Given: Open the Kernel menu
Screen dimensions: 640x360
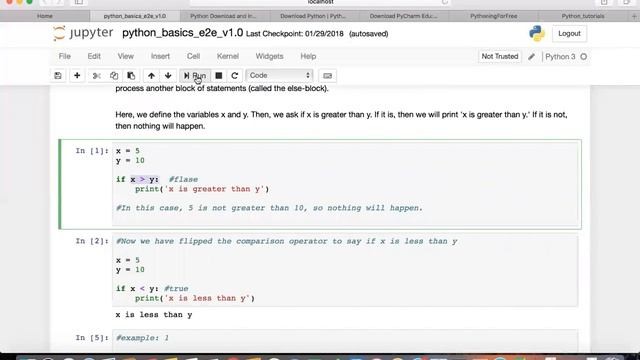Looking at the screenshot, I should [228, 56].
